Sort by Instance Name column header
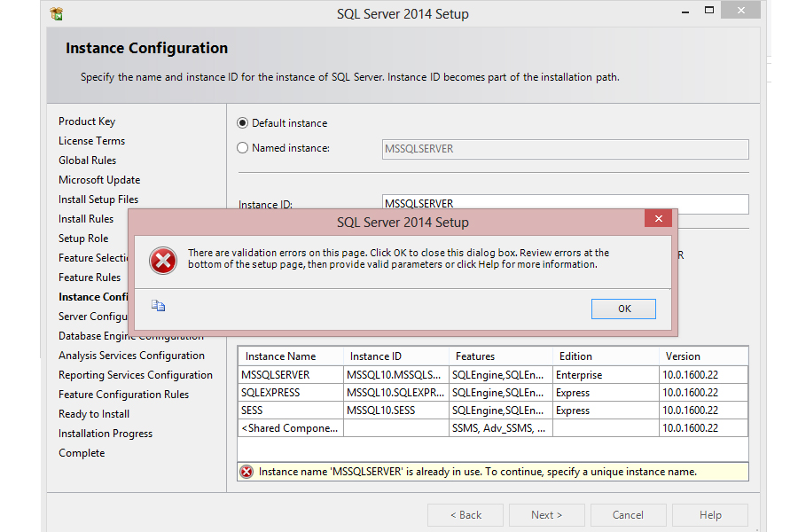Image resolution: width=798 pixels, height=532 pixels. [x=291, y=356]
